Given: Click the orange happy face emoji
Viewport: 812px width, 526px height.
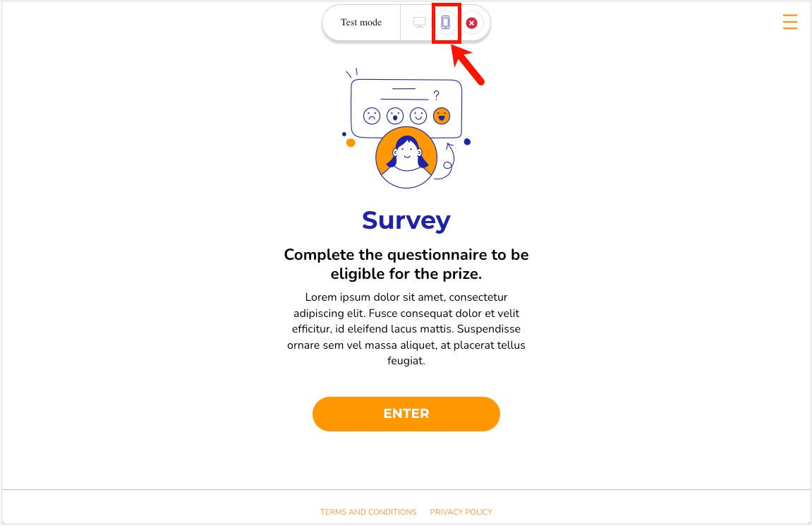Looking at the screenshot, I should [x=442, y=116].
